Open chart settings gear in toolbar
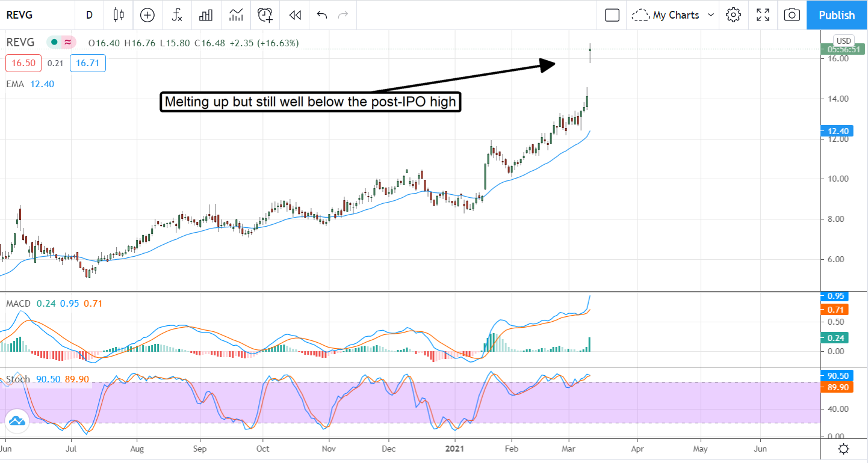This screenshot has width=868, height=463. [733, 15]
